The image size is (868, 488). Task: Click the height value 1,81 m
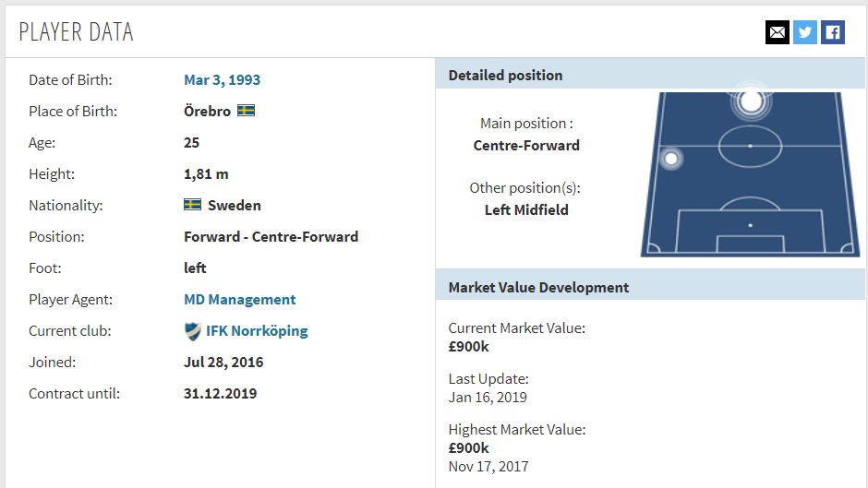(206, 174)
